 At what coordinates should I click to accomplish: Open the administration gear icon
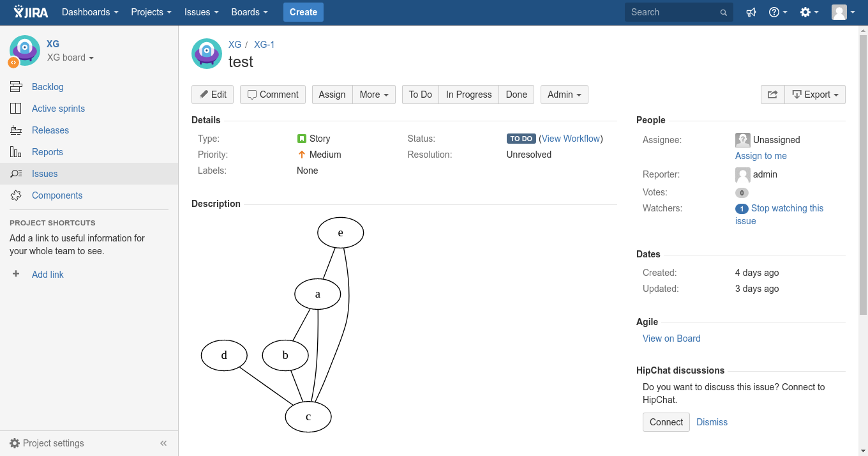805,11
